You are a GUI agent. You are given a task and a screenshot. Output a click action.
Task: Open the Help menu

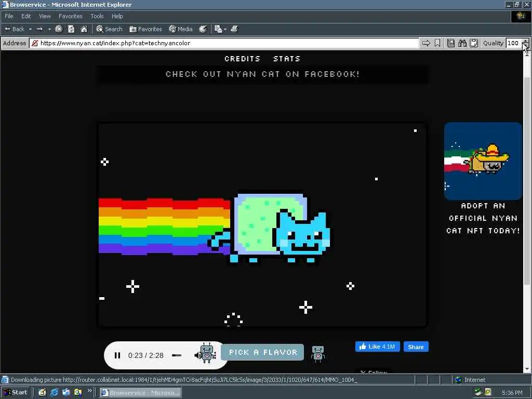(117, 16)
